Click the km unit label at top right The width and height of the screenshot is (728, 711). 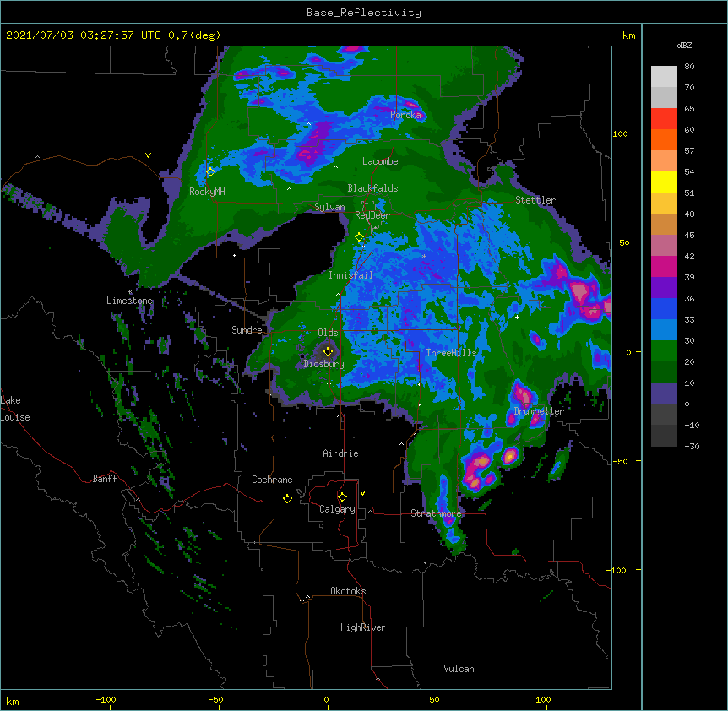click(x=629, y=35)
